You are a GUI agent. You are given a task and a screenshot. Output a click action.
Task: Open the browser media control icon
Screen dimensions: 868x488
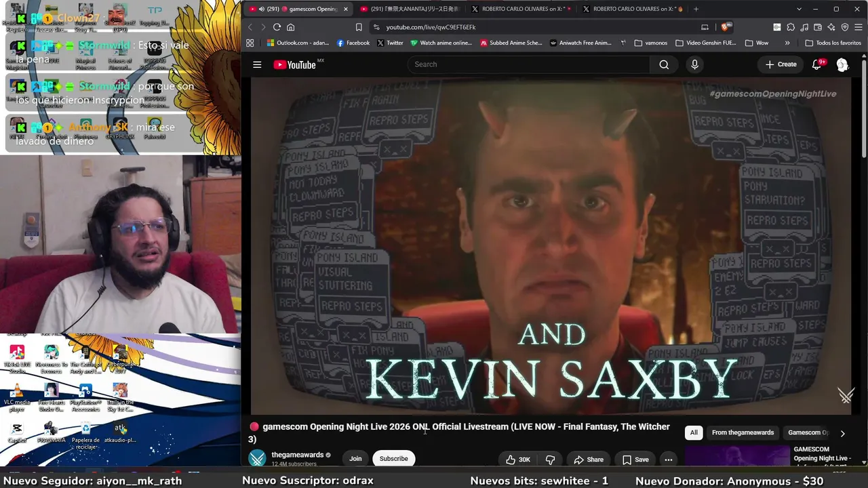pos(804,27)
